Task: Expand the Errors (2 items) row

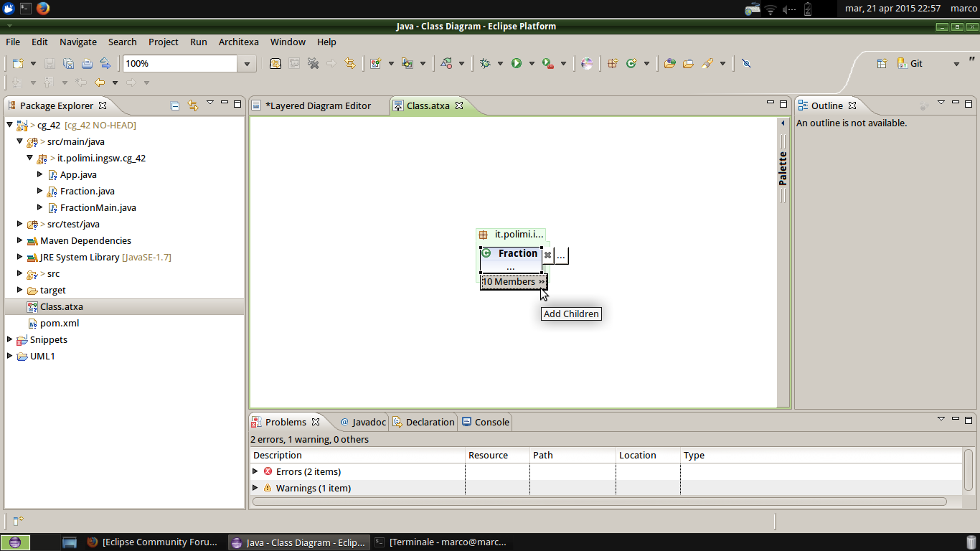Action: click(x=255, y=471)
